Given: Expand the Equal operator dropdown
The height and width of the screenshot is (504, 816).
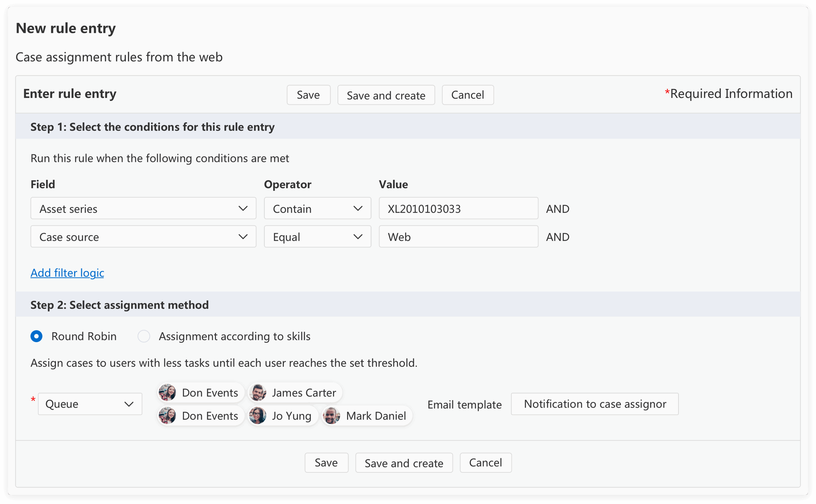Looking at the screenshot, I should [317, 237].
